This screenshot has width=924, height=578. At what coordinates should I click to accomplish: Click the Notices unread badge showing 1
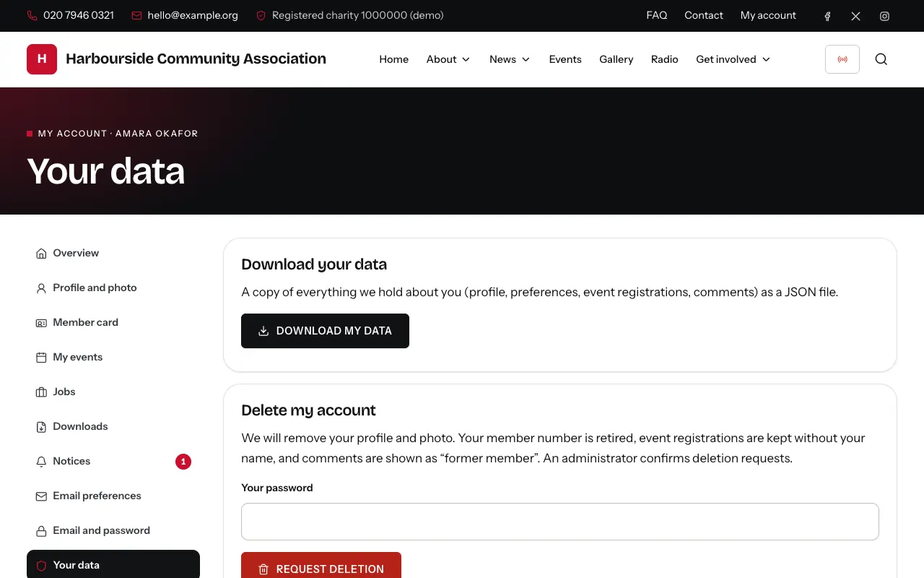point(183,461)
